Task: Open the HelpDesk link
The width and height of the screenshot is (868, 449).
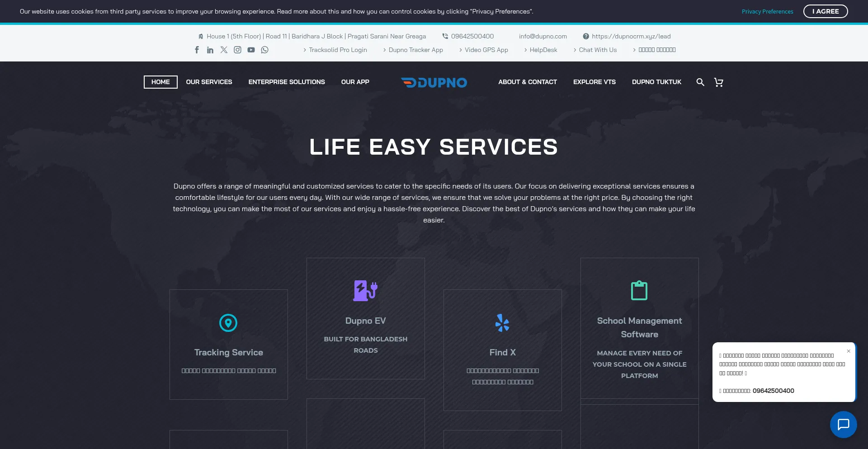Action: [543, 50]
